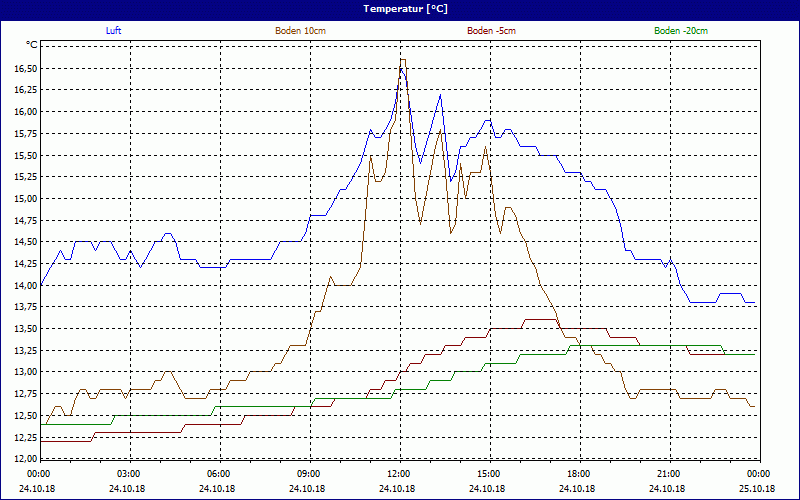Select the 16,50 y-axis tick label
The height and width of the screenshot is (500, 800).
(26, 69)
